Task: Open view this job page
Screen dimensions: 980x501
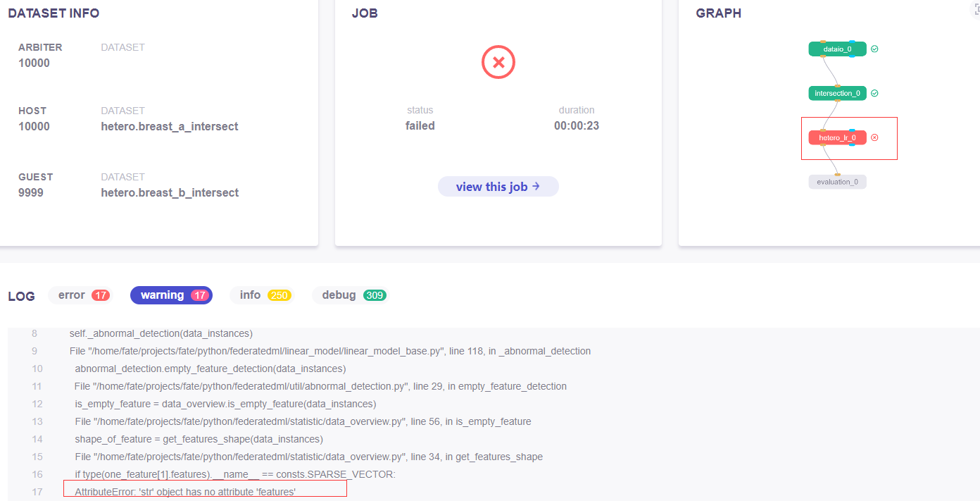Action: click(x=498, y=186)
